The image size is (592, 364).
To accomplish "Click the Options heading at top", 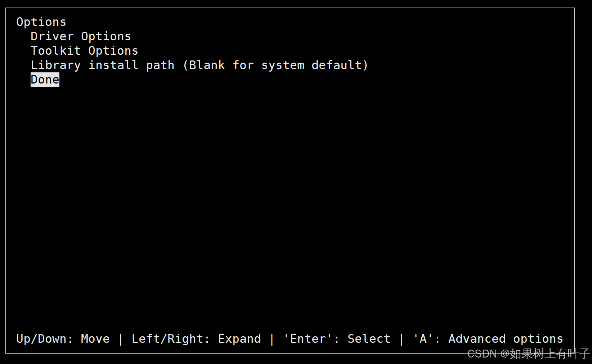I will coord(41,22).
